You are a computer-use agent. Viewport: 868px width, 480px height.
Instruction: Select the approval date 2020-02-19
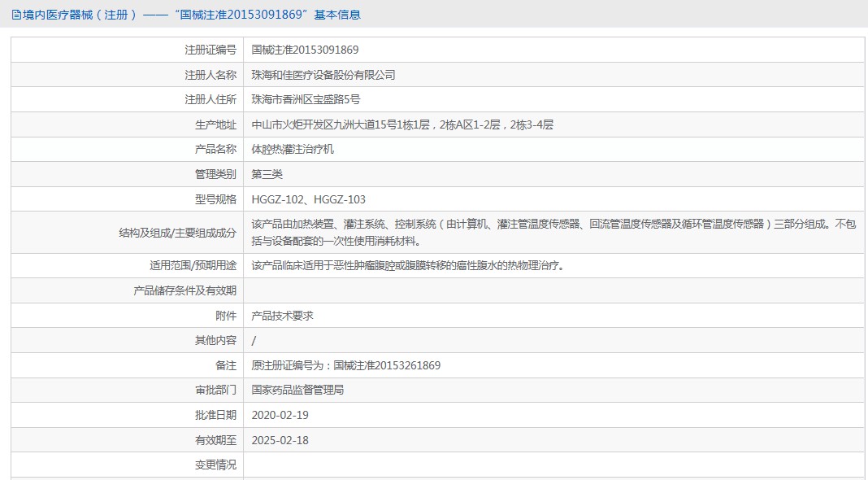pos(280,415)
